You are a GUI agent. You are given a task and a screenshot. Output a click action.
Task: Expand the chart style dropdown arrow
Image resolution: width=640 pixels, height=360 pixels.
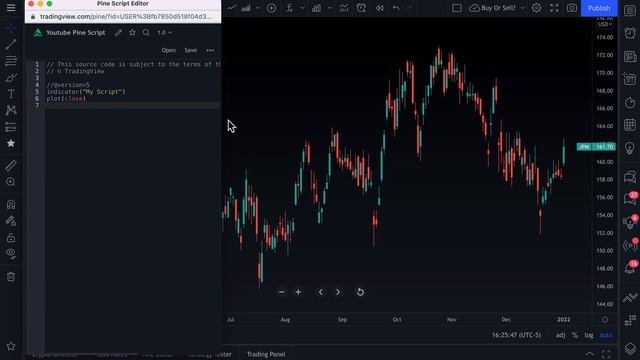pos(258,8)
